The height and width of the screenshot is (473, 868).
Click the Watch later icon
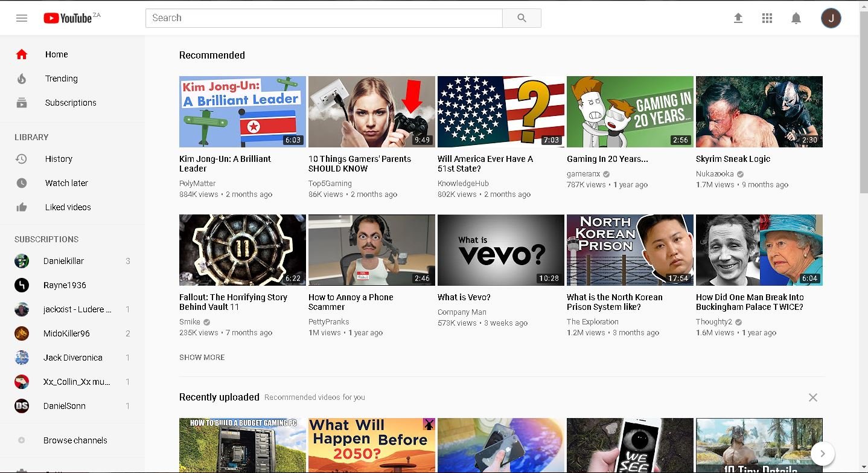point(22,183)
